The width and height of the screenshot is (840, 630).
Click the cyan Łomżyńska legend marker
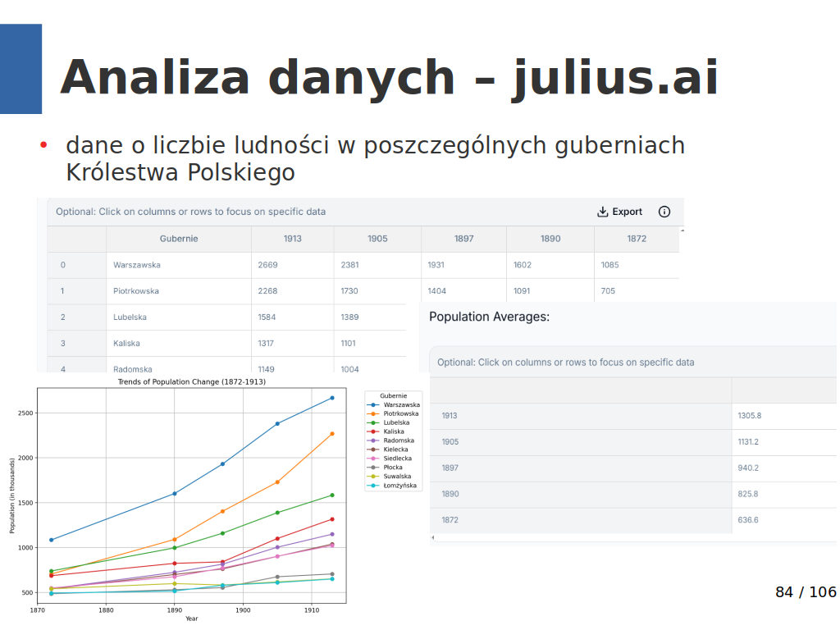click(373, 486)
